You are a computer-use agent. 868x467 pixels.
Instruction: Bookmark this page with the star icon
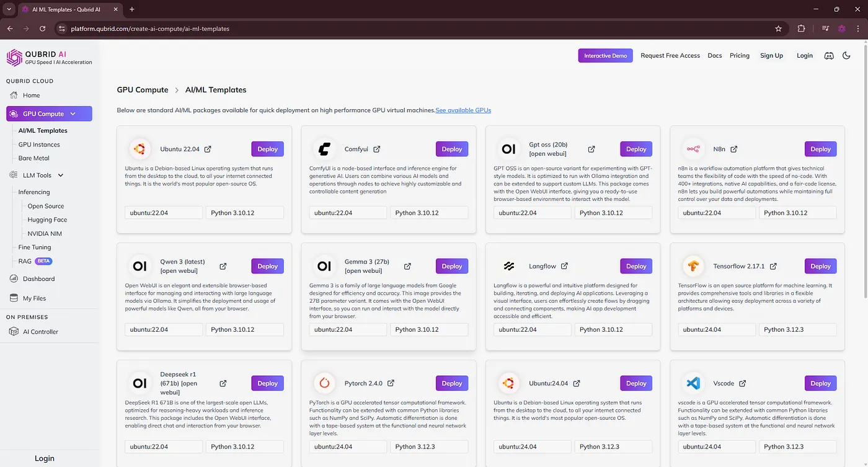778,29
